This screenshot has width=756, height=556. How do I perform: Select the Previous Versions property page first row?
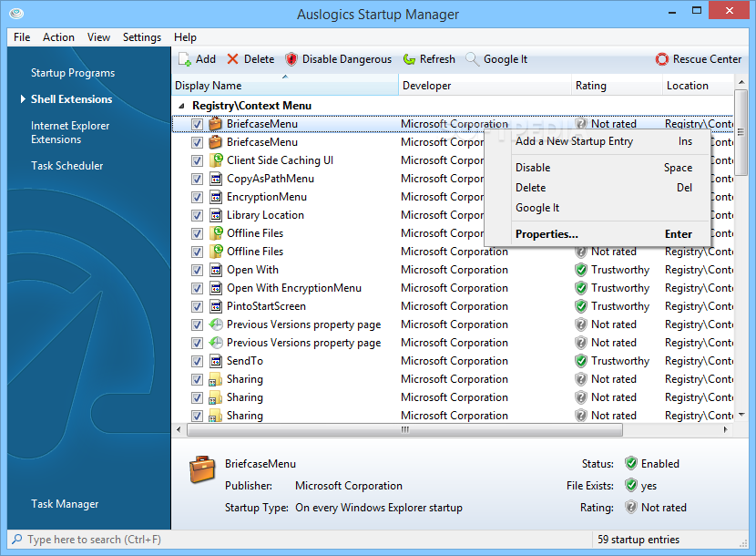coord(453,324)
